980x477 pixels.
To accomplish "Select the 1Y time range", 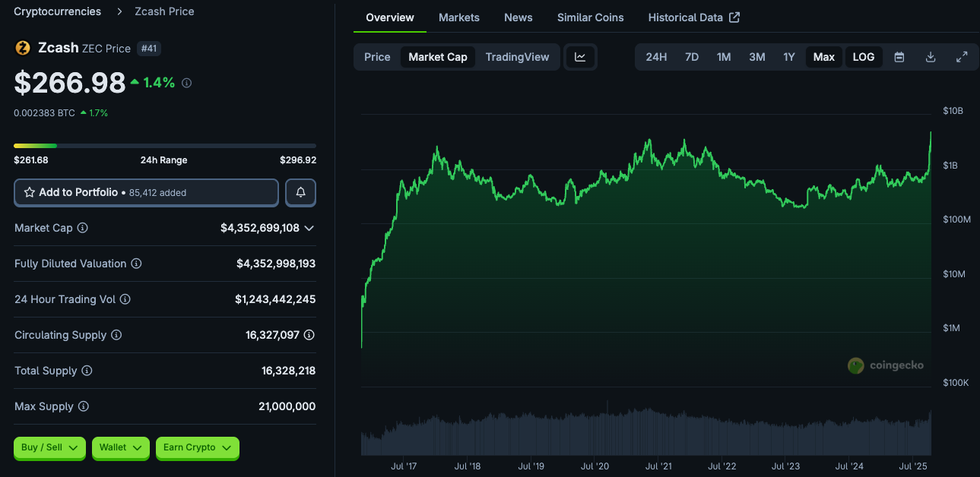I will pos(789,57).
